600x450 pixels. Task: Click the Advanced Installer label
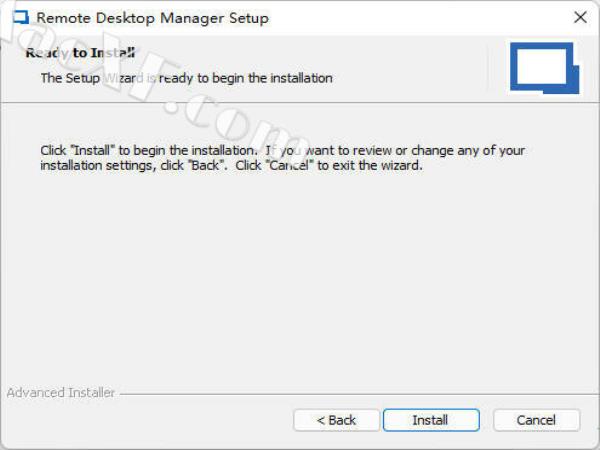pos(61,393)
